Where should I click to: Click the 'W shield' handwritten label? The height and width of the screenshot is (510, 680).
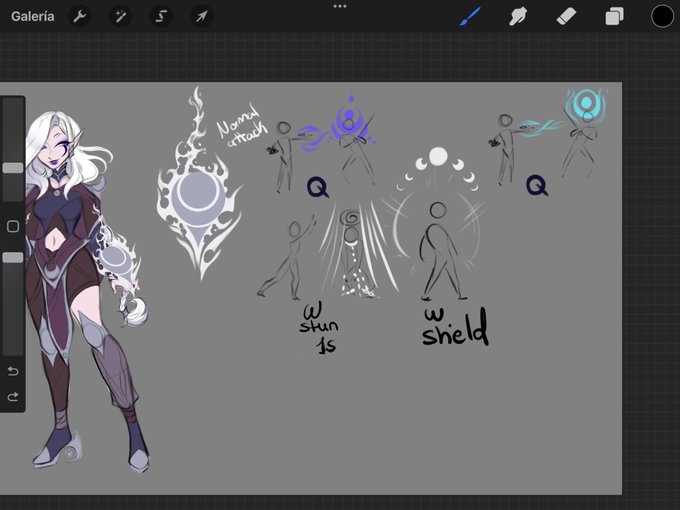[455, 327]
